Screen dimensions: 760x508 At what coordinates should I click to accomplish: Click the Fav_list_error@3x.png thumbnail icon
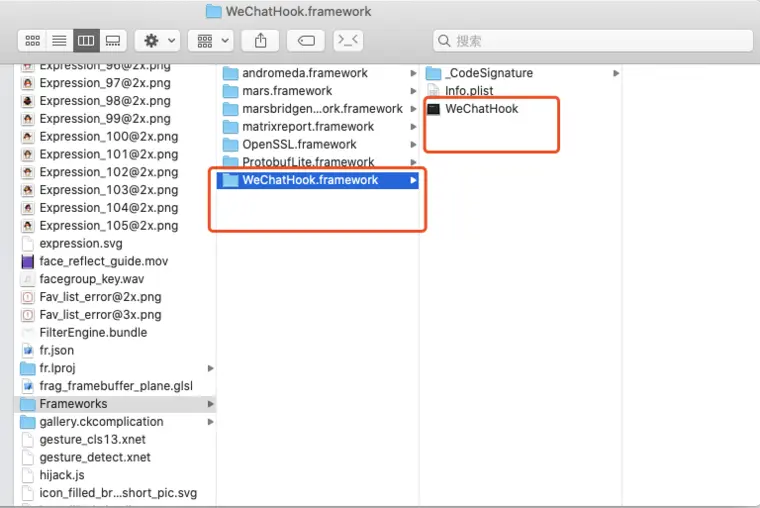(x=28, y=315)
